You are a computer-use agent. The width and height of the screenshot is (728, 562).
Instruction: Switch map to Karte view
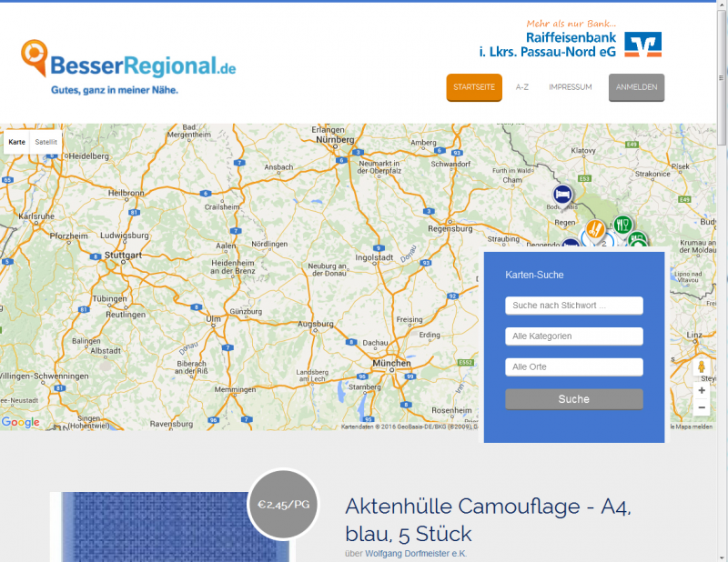(x=17, y=143)
